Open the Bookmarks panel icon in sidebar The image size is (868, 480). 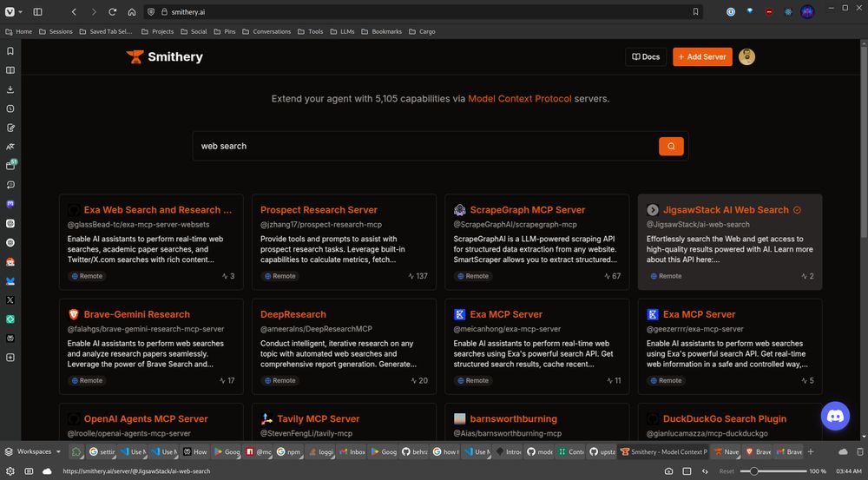point(10,51)
